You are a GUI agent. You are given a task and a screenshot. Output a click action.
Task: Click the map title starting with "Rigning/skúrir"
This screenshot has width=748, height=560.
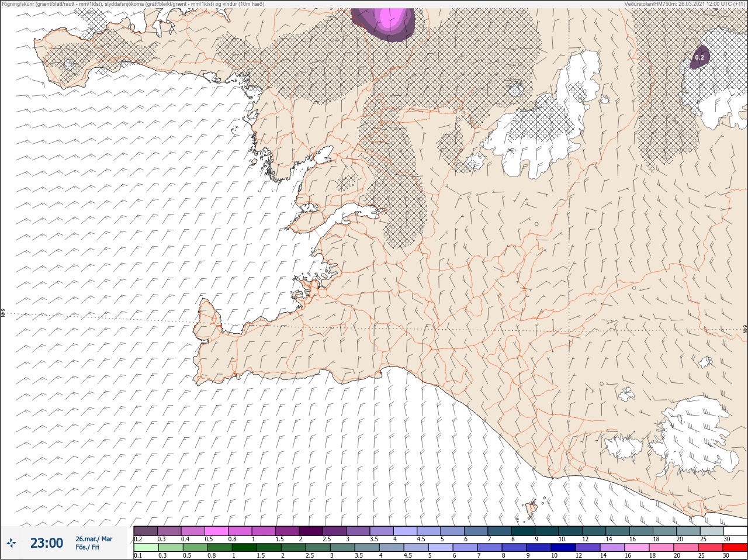[x=133, y=4]
